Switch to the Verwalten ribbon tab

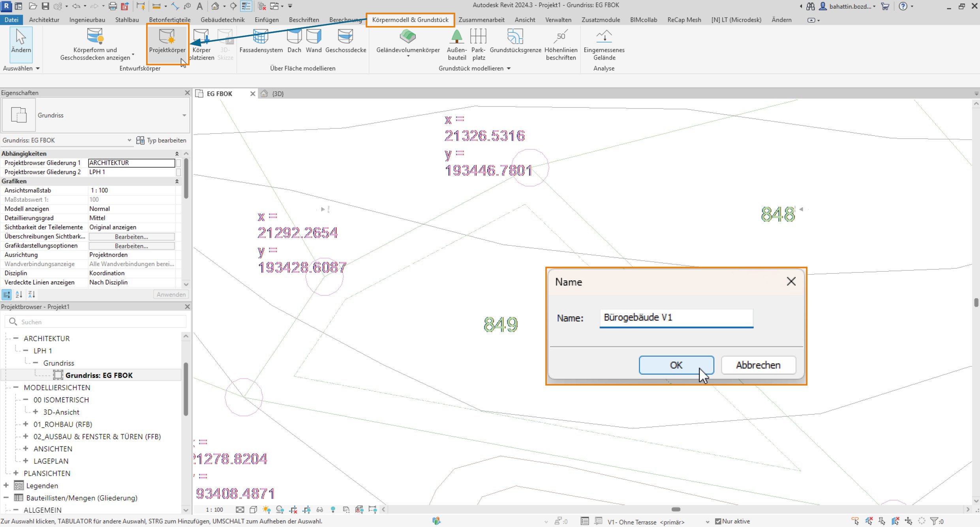pos(558,20)
